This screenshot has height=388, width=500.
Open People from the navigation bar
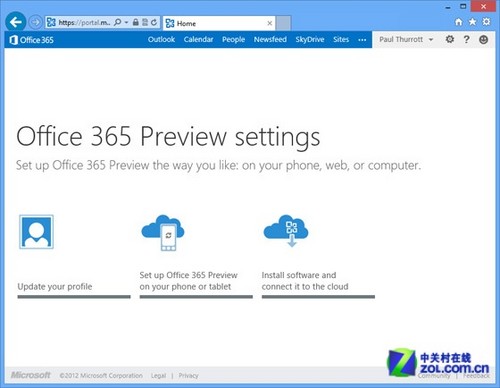(x=233, y=39)
